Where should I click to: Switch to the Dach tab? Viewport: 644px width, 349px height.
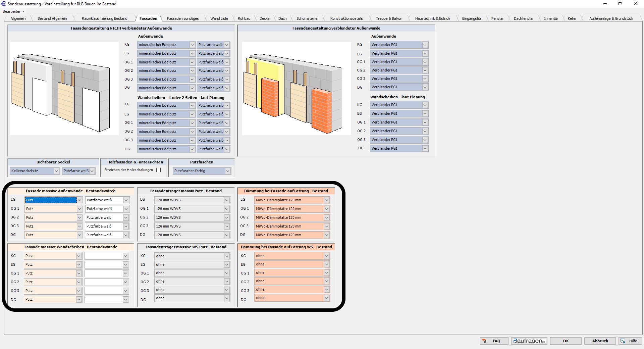coord(282,18)
